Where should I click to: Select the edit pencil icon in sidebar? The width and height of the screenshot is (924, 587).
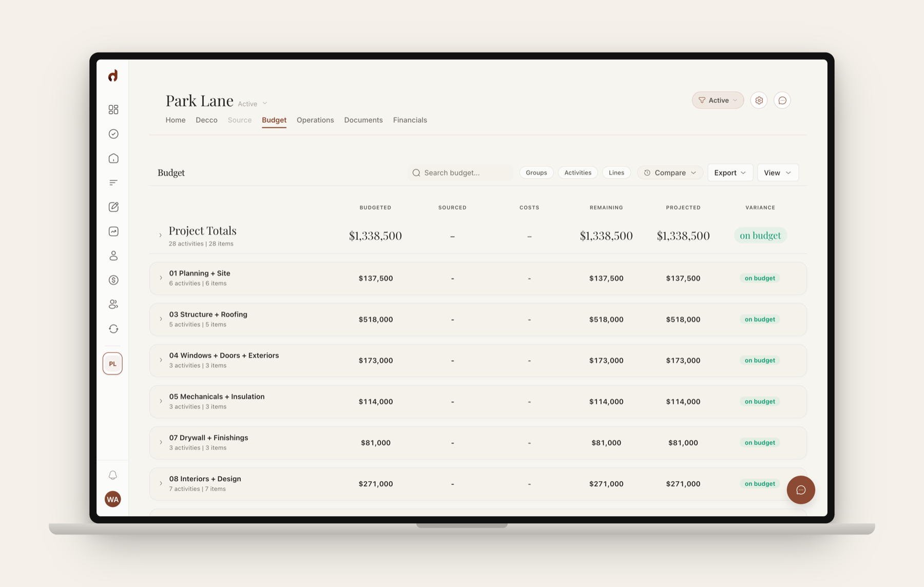click(113, 207)
